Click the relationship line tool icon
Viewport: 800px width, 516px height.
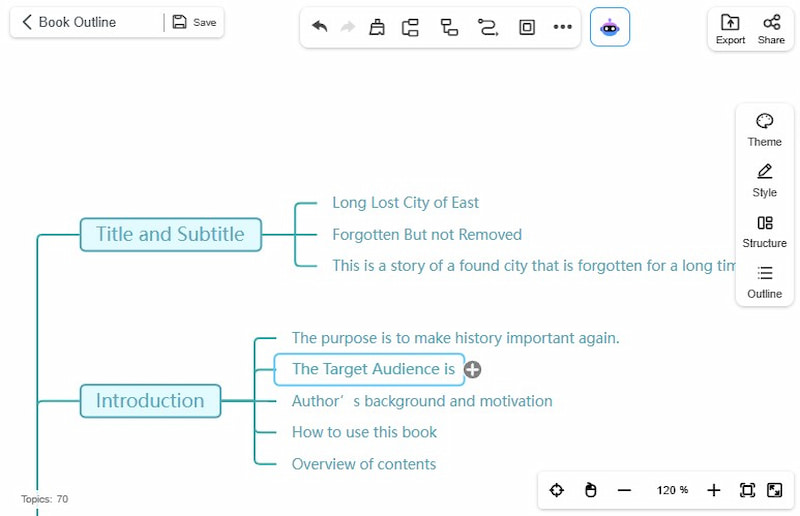487,27
